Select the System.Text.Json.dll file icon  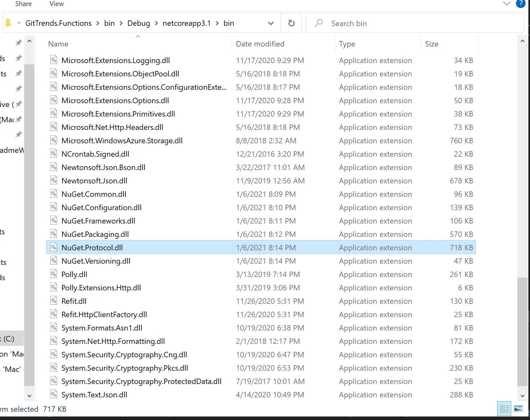coord(54,394)
